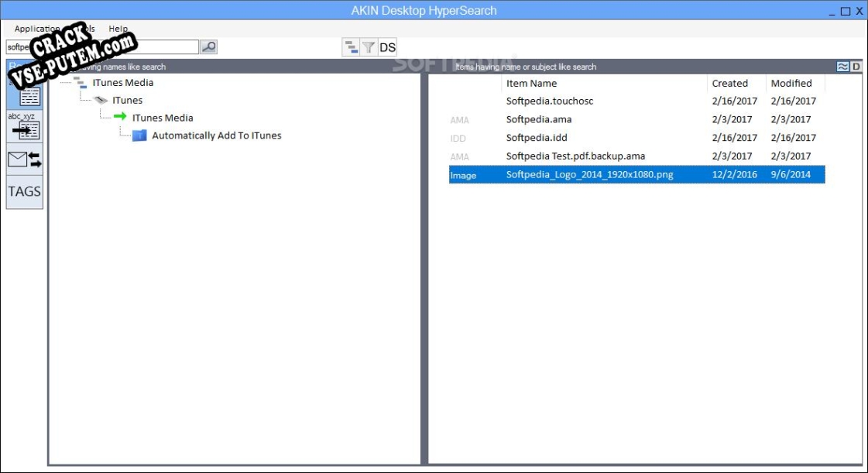Image resolution: width=868 pixels, height=473 pixels.
Task: Select the Softpedia.ama item
Action: [539, 119]
